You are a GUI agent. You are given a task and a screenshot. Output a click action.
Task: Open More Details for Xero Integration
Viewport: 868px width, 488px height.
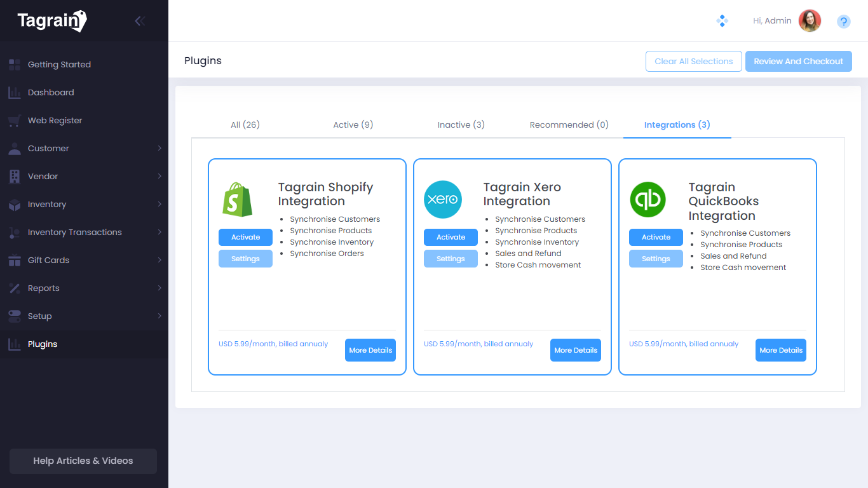coord(575,350)
